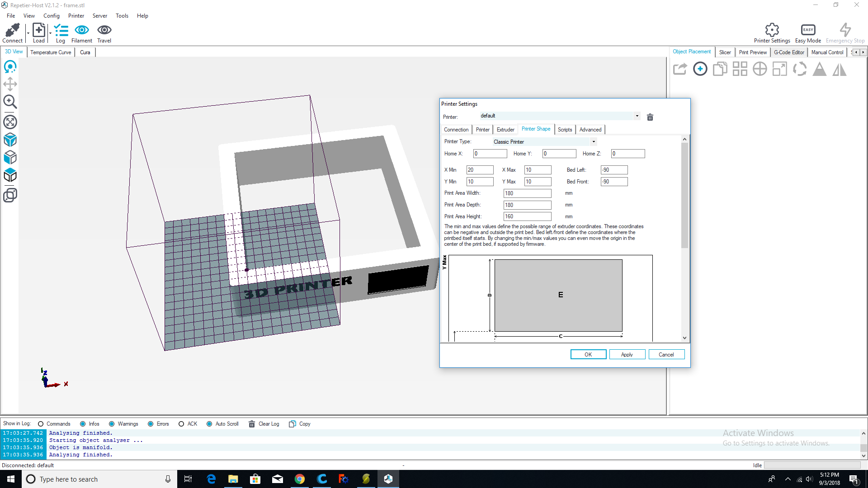Delete printer with trash icon
This screenshot has height=488, width=868.
tap(650, 117)
